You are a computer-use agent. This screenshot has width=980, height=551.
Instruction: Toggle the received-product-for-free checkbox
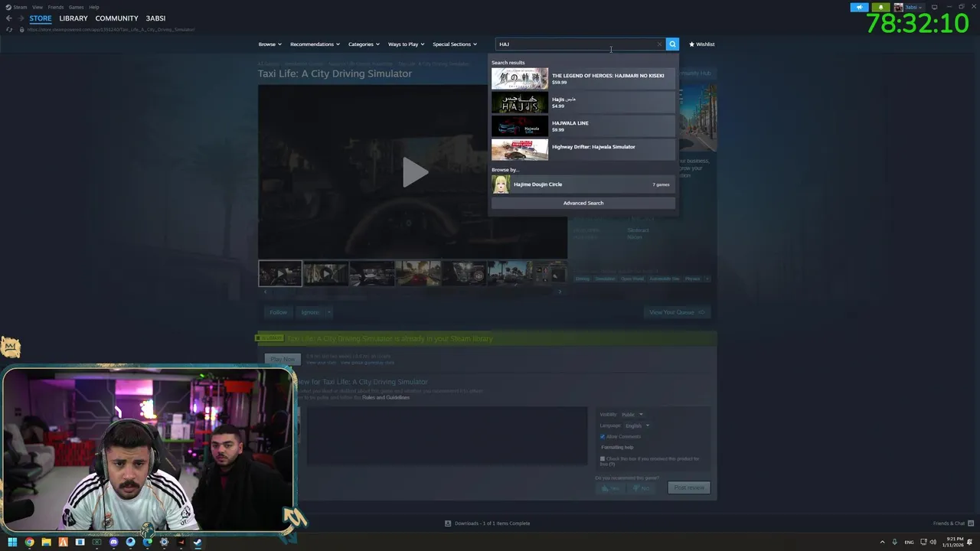click(603, 458)
